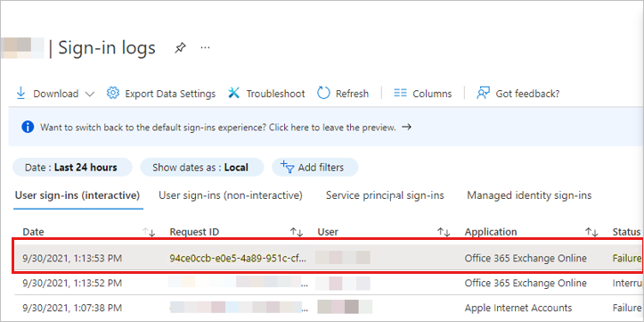Open the Date Last 24 hours filter
Viewport: 644px width, 322px height.
(x=72, y=168)
